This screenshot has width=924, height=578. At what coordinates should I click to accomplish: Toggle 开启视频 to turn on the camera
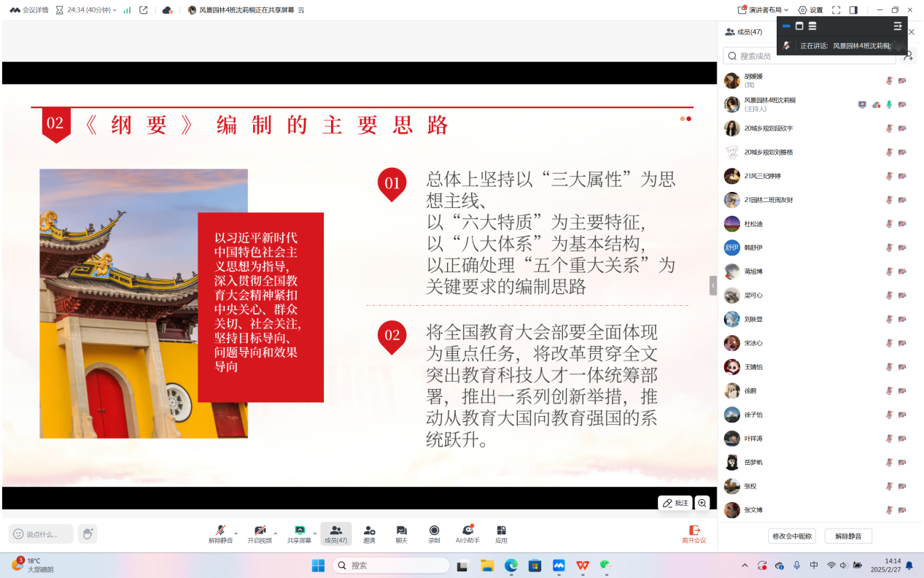coord(259,533)
